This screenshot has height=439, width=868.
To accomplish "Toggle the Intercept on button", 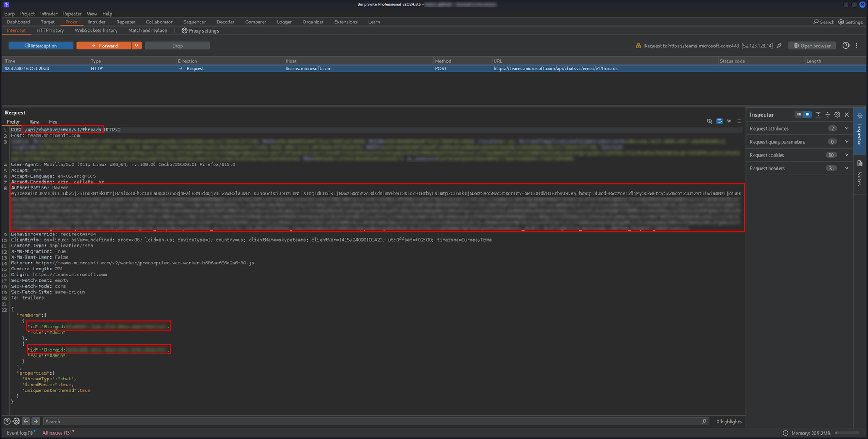I will tap(41, 46).
